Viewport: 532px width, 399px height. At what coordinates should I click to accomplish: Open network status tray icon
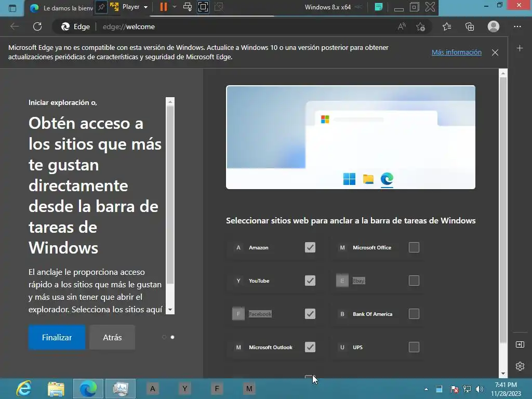(x=467, y=389)
